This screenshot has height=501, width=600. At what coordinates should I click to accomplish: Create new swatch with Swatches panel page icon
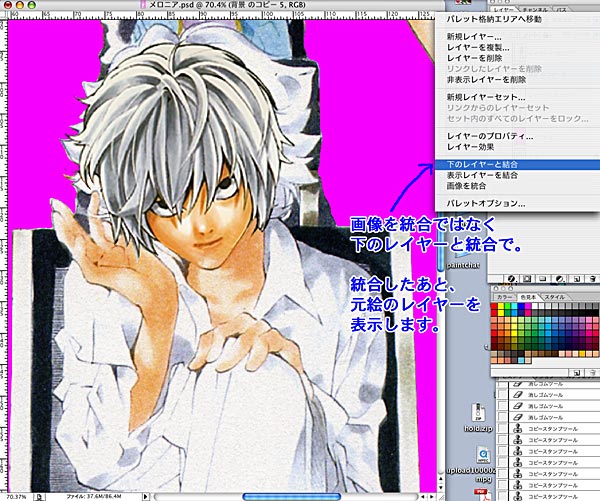click(x=577, y=373)
